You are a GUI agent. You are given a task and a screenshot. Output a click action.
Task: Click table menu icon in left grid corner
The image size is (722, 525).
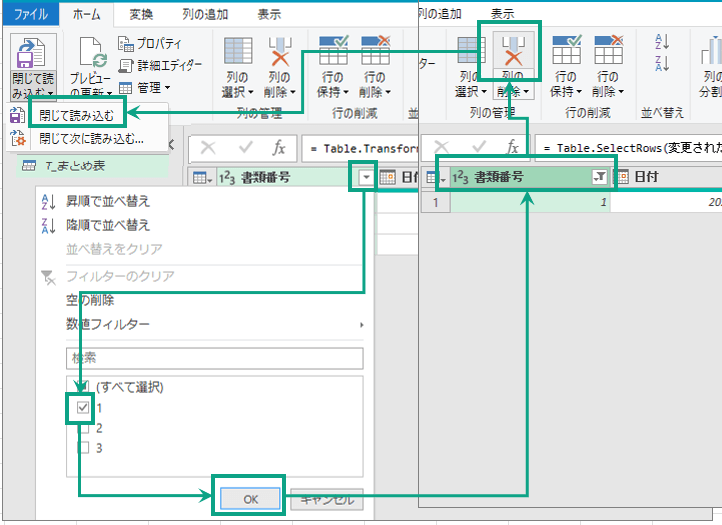(203, 177)
